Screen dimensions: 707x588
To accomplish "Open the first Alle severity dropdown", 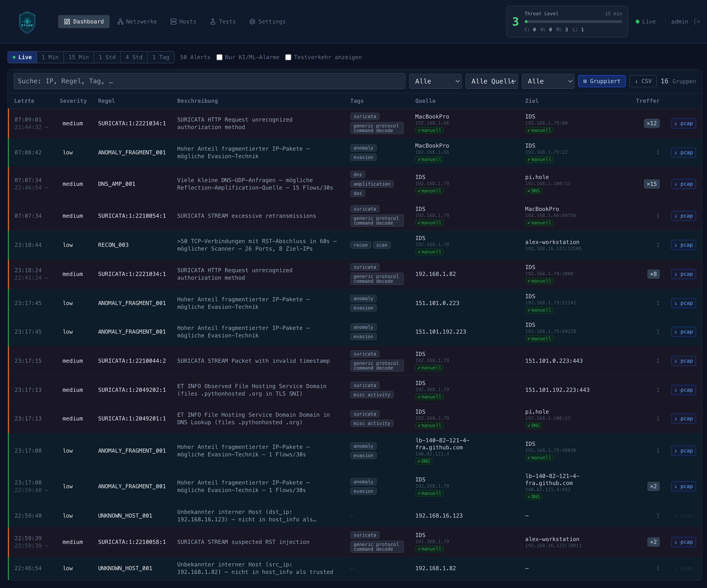I will (435, 81).
